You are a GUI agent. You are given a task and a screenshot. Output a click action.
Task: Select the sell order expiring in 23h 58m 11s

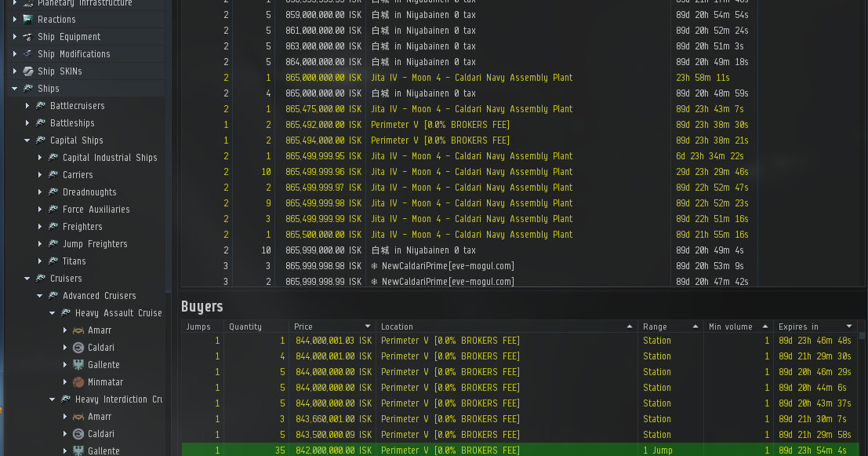pos(468,78)
